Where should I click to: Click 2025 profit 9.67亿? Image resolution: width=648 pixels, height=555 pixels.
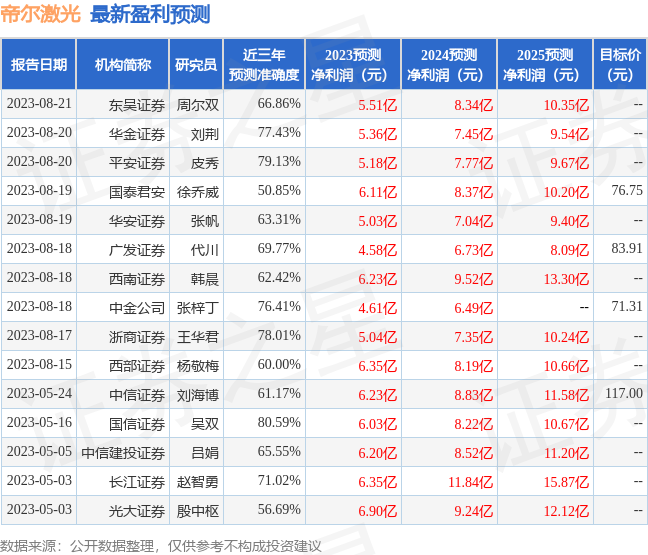569,163
